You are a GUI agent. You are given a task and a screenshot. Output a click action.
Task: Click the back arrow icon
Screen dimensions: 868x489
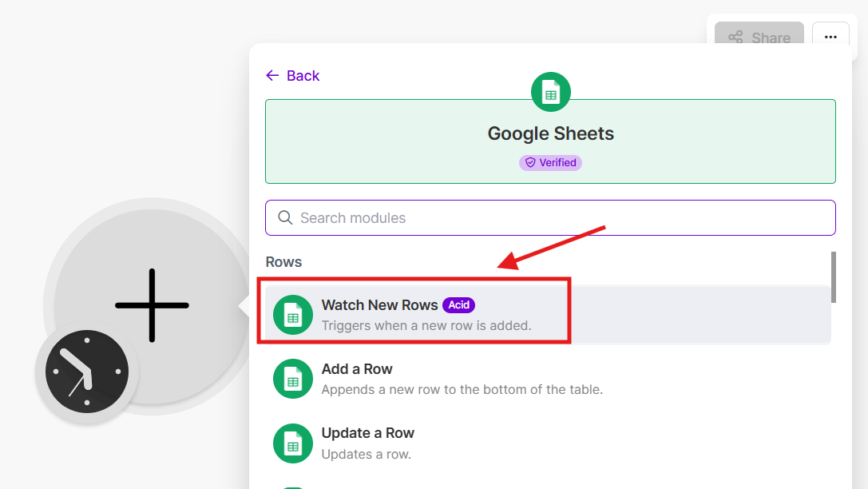[x=272, y=75]
